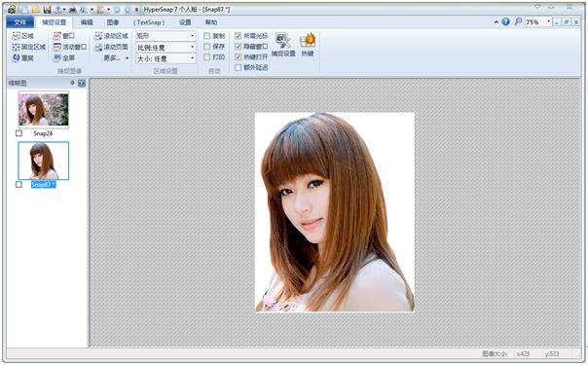Switch to the 捕捉设置 ribbon tab

pos(54,22)
